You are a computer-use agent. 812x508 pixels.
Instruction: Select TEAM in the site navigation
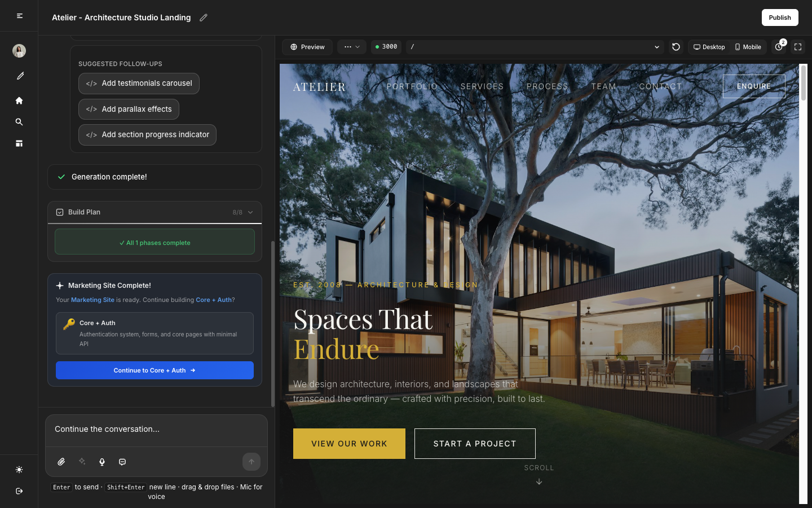tap(603, 86)
